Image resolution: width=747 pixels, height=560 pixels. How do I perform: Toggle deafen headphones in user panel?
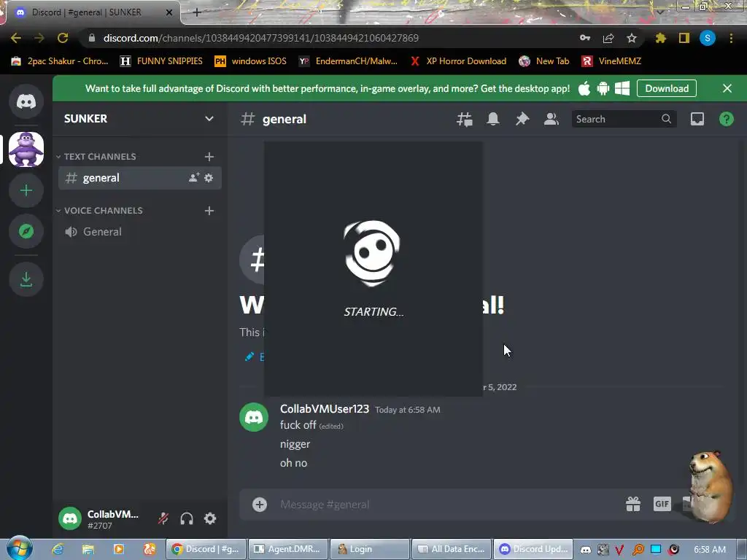pyautogui.click(x=187, y=518)
